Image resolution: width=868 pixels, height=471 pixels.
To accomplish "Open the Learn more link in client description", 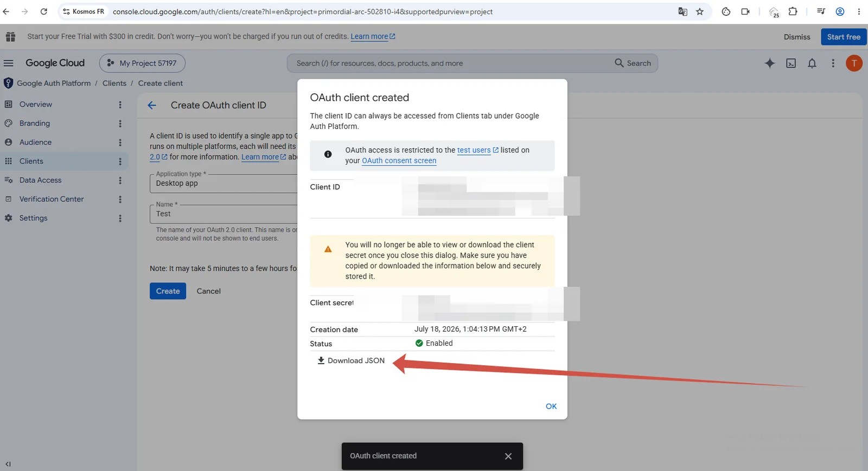I will 264,157.
